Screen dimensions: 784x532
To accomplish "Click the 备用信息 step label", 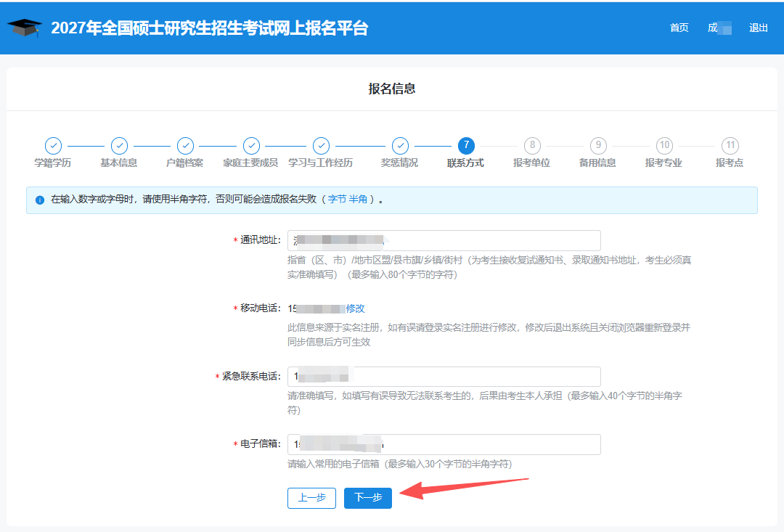I will 597,163.
